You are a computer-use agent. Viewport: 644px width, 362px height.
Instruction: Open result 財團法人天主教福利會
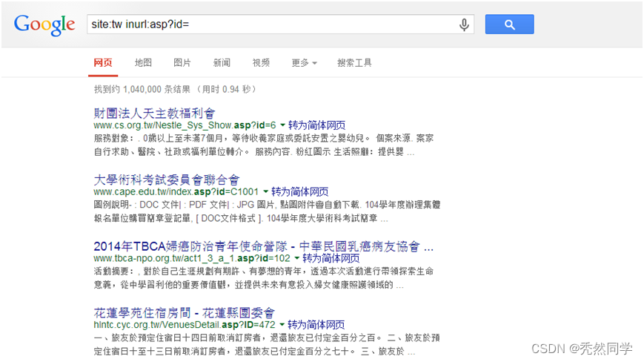pos(154,113)
